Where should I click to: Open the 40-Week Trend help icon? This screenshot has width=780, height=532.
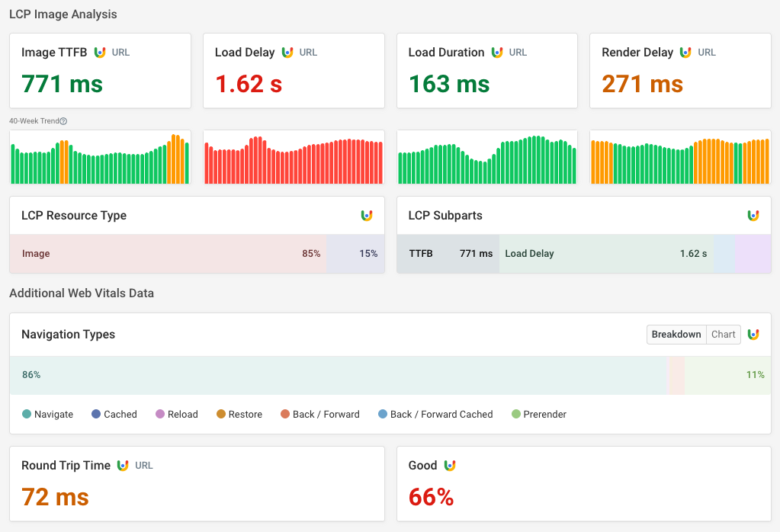tap(63, 121)
